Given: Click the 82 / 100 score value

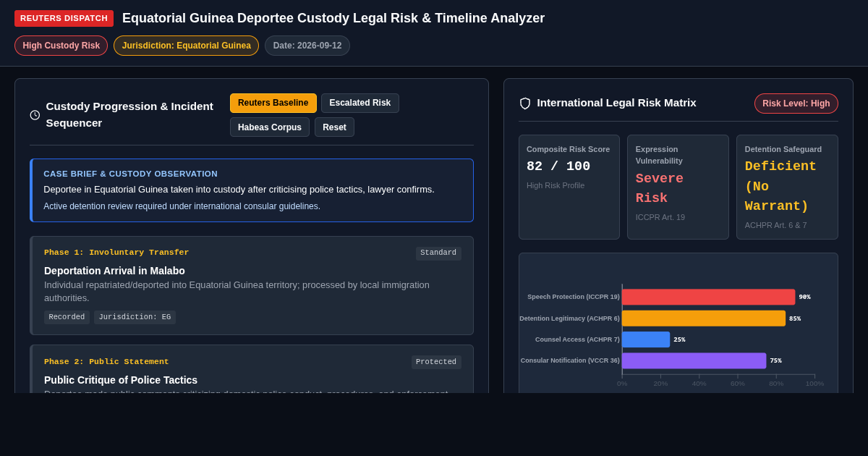Looking at the screenshot, I should pos(558,166).
